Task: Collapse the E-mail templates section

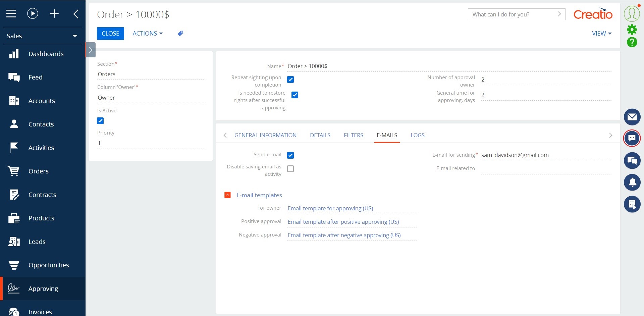Action: click(227, 195)
